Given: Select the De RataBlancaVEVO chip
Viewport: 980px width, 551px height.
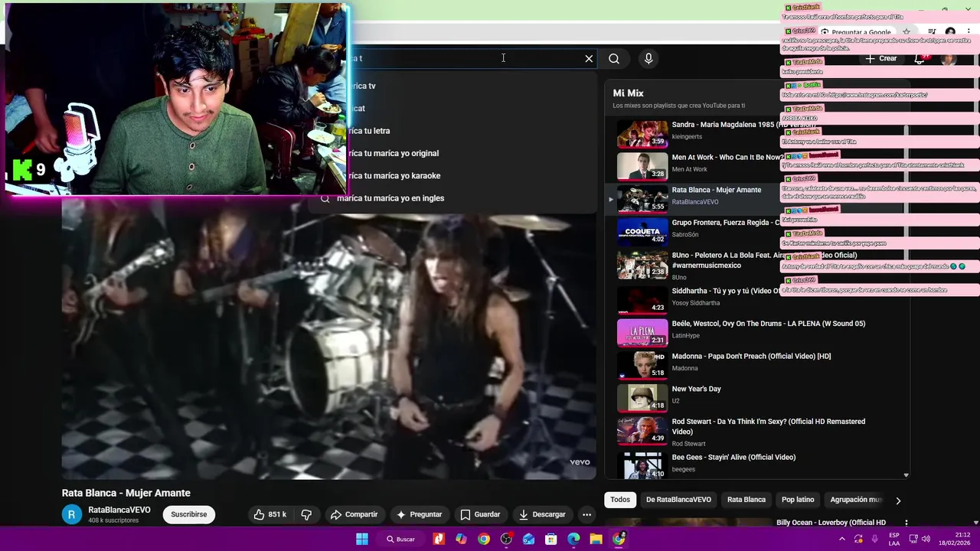Looking at the screenshot, I should pyautogui.click(x=678, y=500).
